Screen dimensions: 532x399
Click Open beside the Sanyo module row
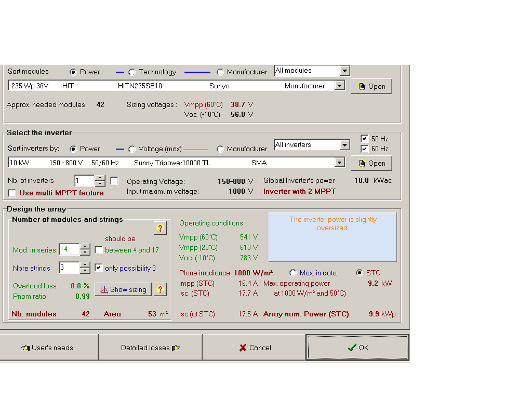click(371, 86)
